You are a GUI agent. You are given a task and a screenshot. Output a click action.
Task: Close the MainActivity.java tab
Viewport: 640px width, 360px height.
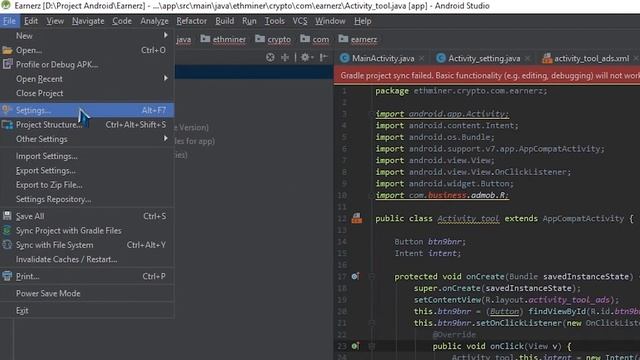point(422,59)
